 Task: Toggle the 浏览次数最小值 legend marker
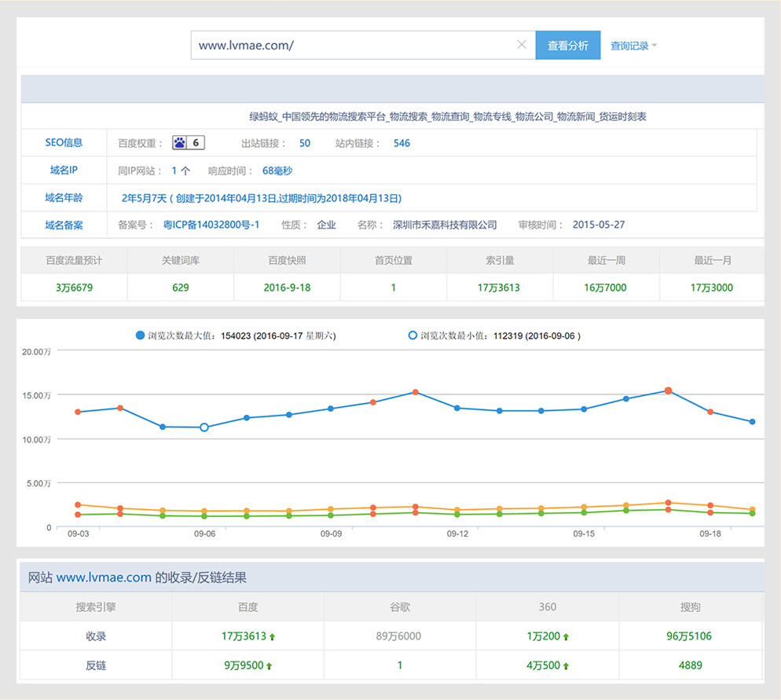(412, 335)
